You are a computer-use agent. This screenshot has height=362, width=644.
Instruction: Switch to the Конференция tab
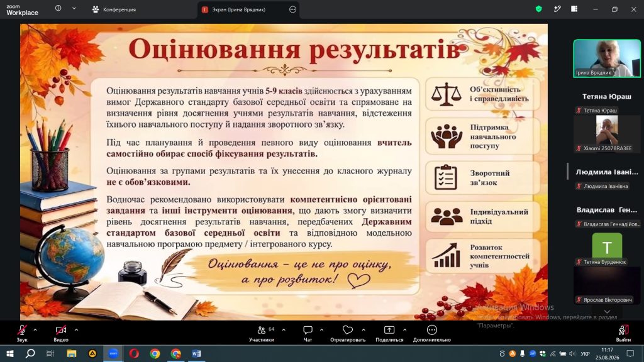[114, 9]
